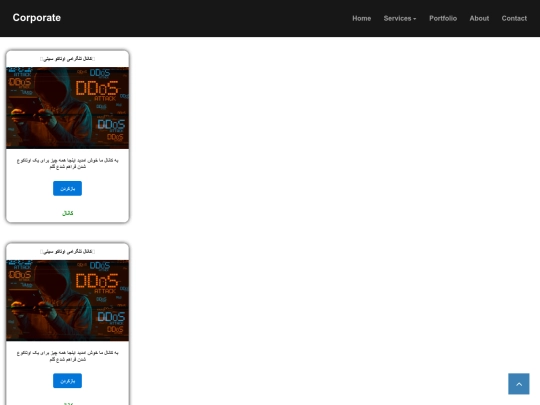Click the second card's description text
Screen dimensions: 540x405
pyautogui.click(x=68, y=356)
